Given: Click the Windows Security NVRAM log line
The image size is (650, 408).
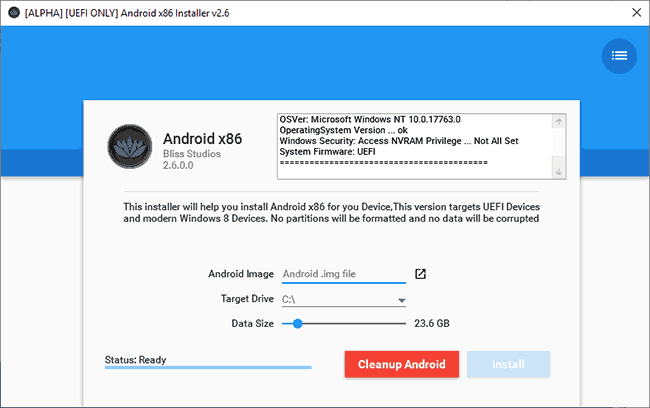Looking at the screenshot, I should coord(399,141).
